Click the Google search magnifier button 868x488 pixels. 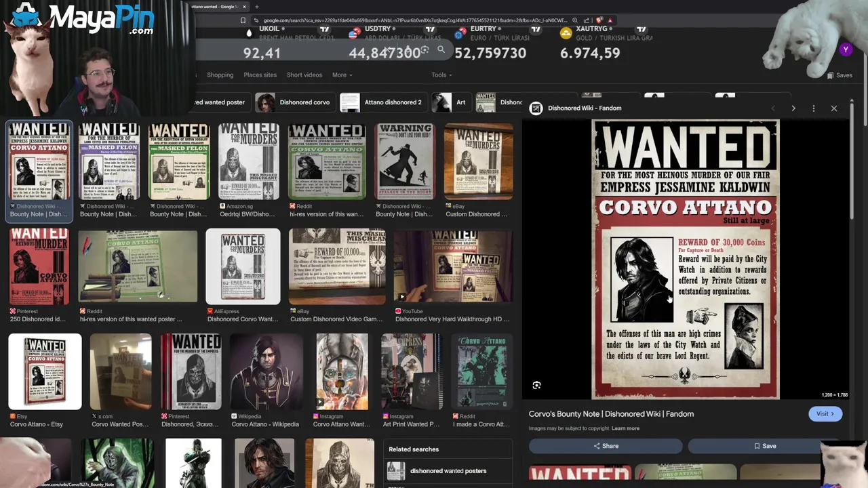[x=441, y=49]
